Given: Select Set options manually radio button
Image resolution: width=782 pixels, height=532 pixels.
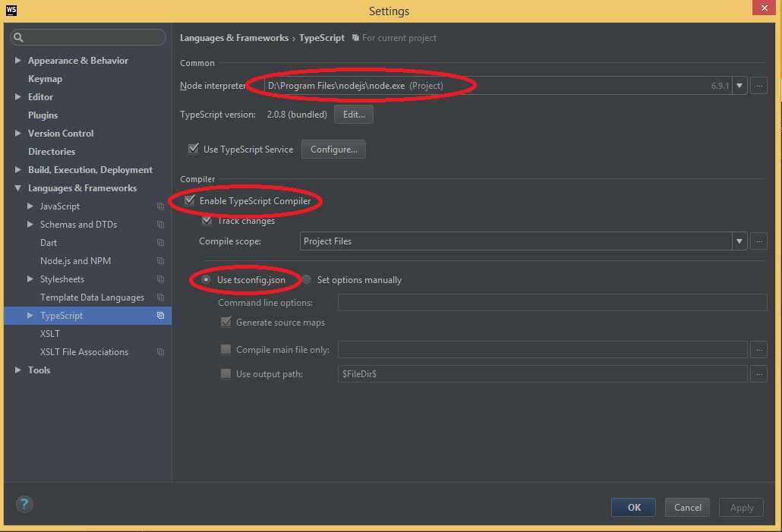Looking at the screenshot, I should click(306, 280).
